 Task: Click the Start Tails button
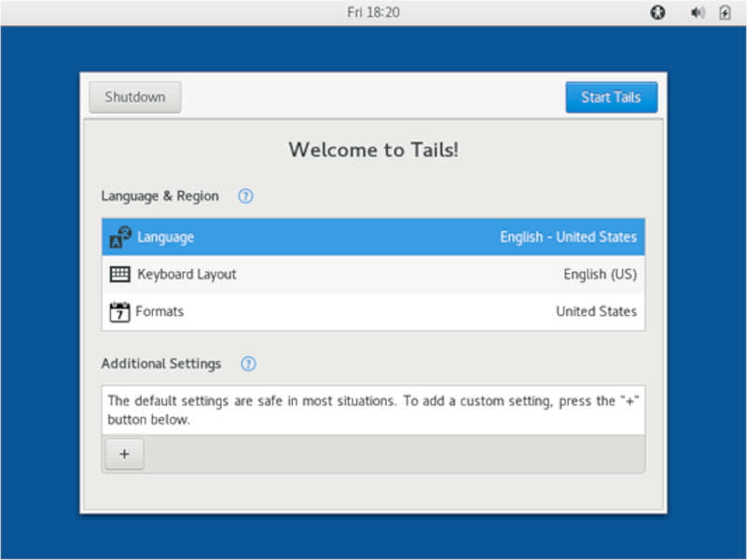coord(611,97)
